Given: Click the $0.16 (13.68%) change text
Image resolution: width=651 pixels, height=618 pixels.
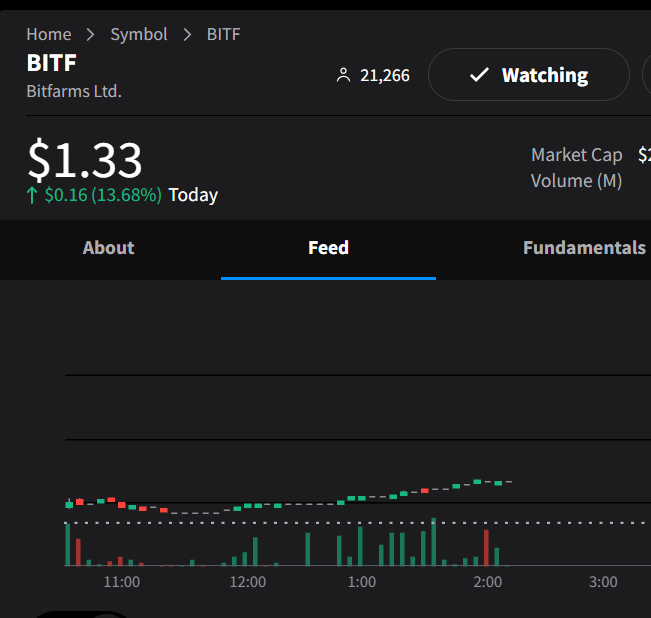Looking at the screenshot, I should point(103,195).
